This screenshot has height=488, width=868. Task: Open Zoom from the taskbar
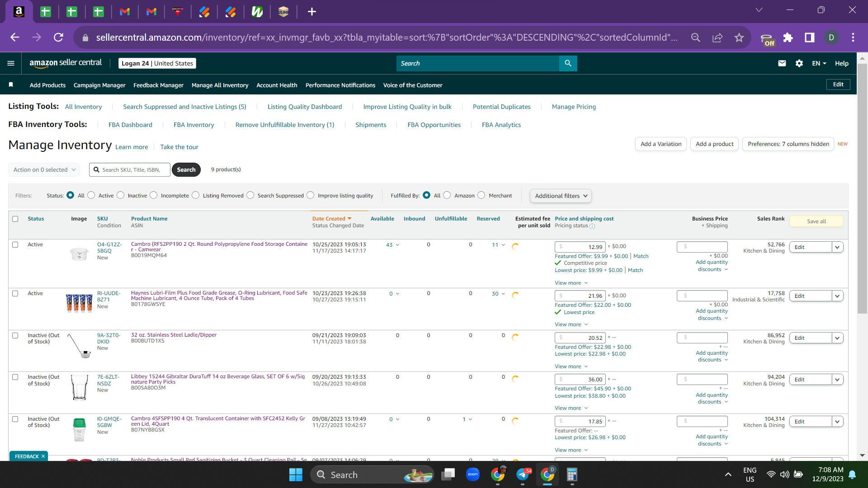[473, 474]
